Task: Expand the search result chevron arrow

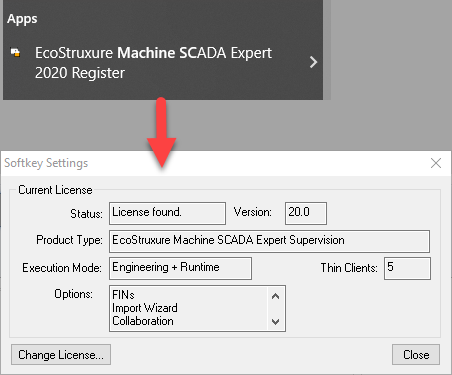Action: [313, 62]
